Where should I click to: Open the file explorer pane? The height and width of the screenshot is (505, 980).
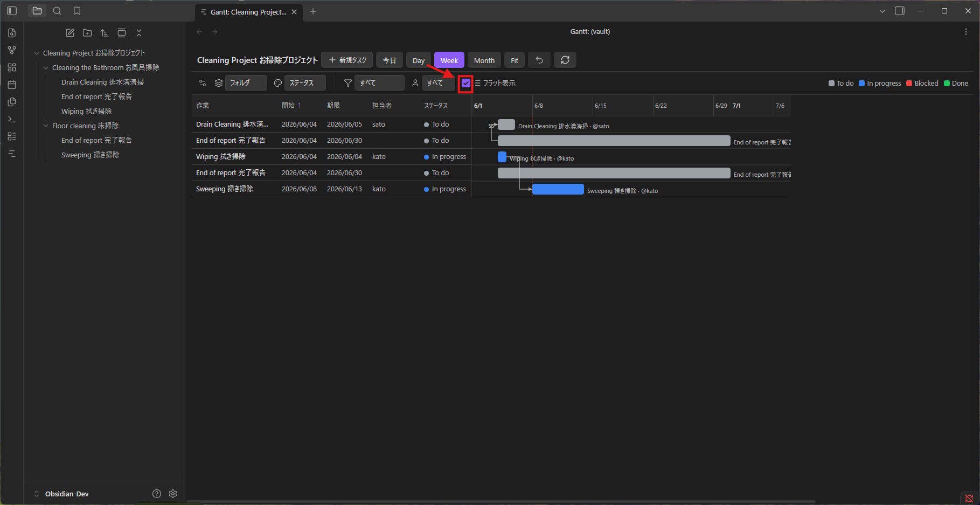[37, 11]
